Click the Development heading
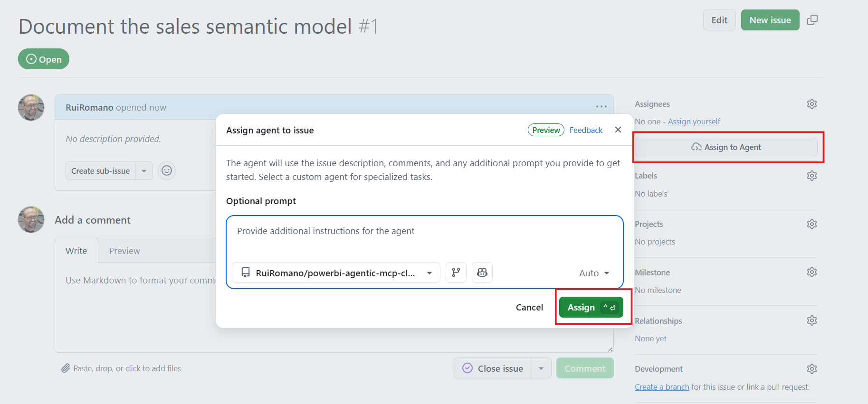 [658, 369]
